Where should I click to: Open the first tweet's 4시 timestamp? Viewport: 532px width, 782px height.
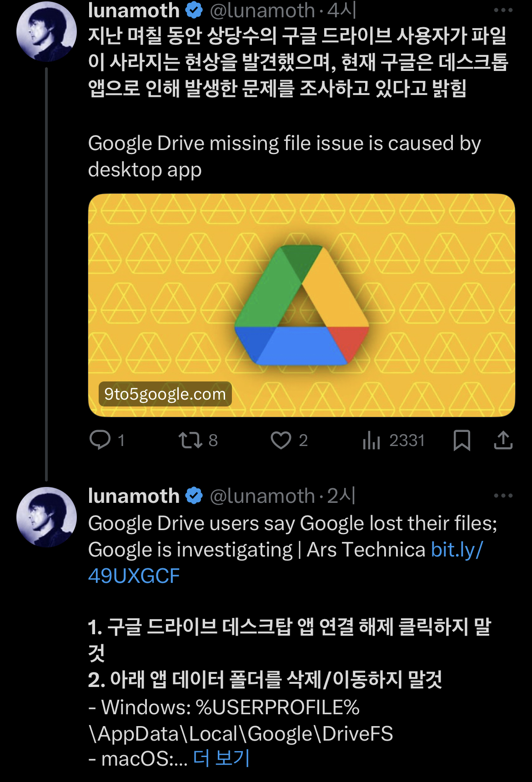(341, 10)
